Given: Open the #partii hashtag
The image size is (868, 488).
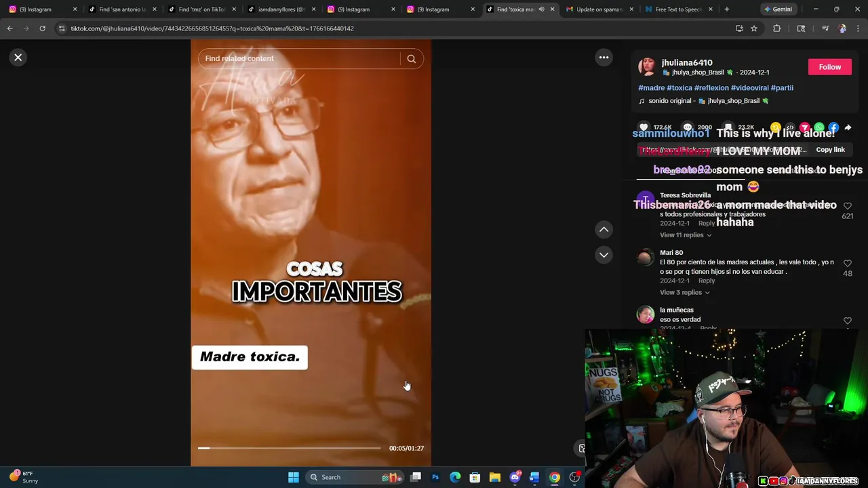Looking at the screenshot, I should (782, 88).
